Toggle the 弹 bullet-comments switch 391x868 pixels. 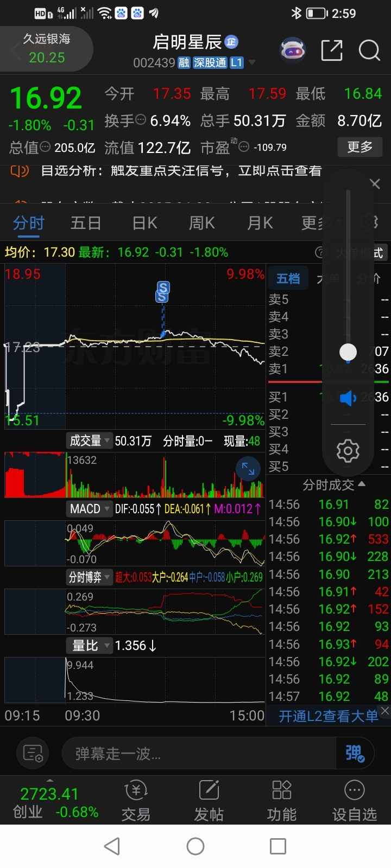point(355,753)
